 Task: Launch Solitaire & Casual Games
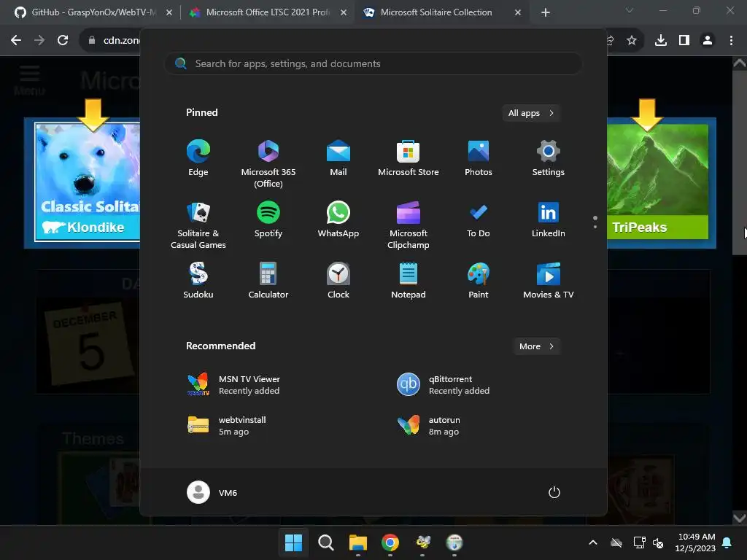click(198, 225)
